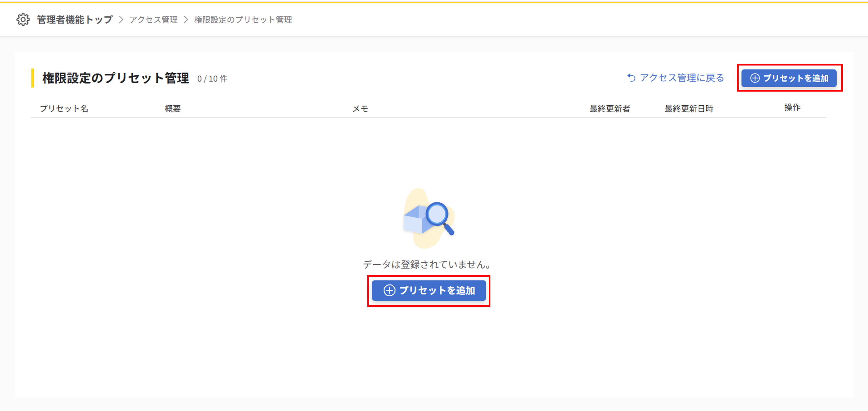This screenshot has height=411, width=868.
Task: Click the 概要 column header
Action: point(173,109)
